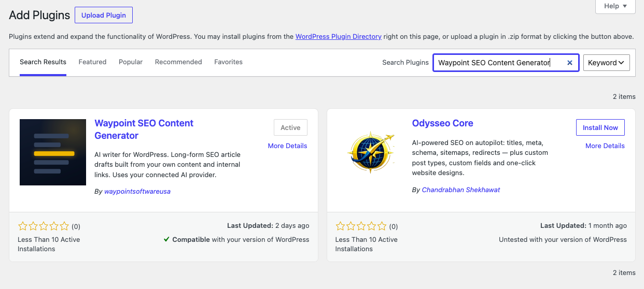The height and width of the screenshot is (289, 644).
Task: Click the Active button on Waypoint plugin
Action: (x=290, y=127)
